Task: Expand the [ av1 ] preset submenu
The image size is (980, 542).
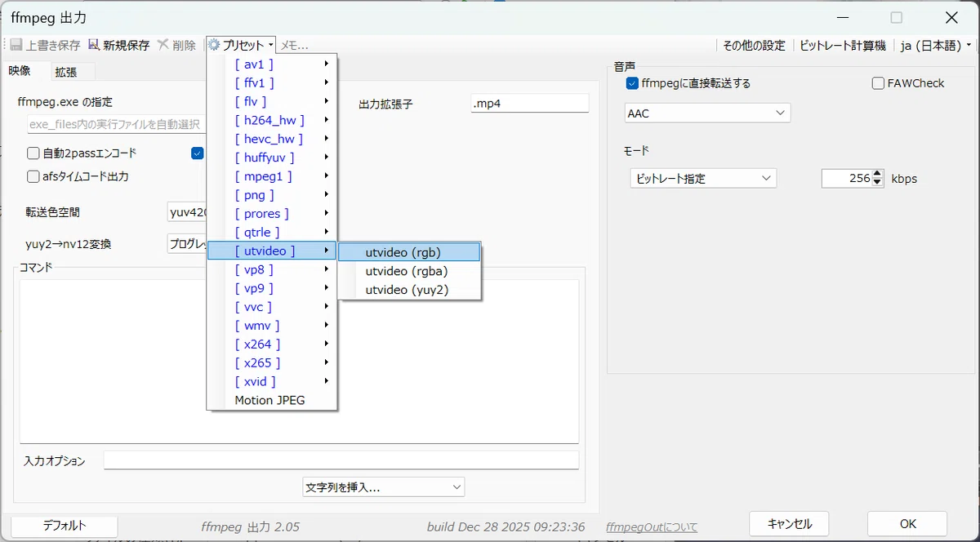Action: click(272, 64)
